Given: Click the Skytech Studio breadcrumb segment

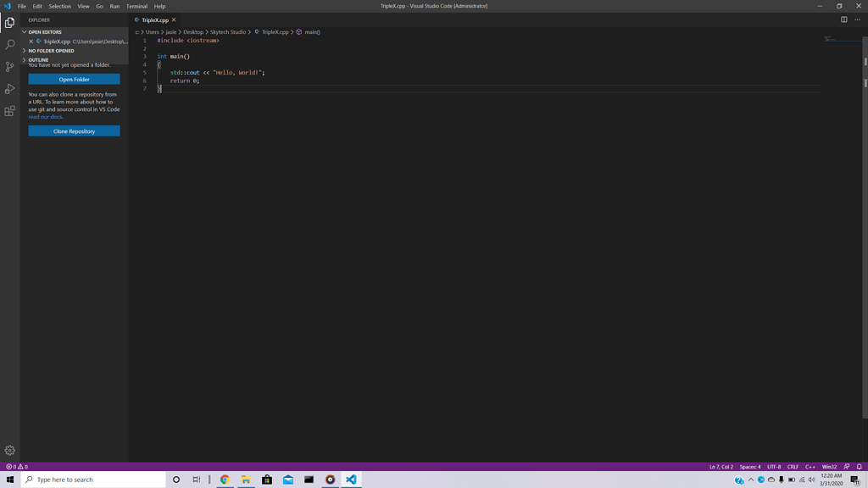Looking at the screenshot, I should coord(227,32).
